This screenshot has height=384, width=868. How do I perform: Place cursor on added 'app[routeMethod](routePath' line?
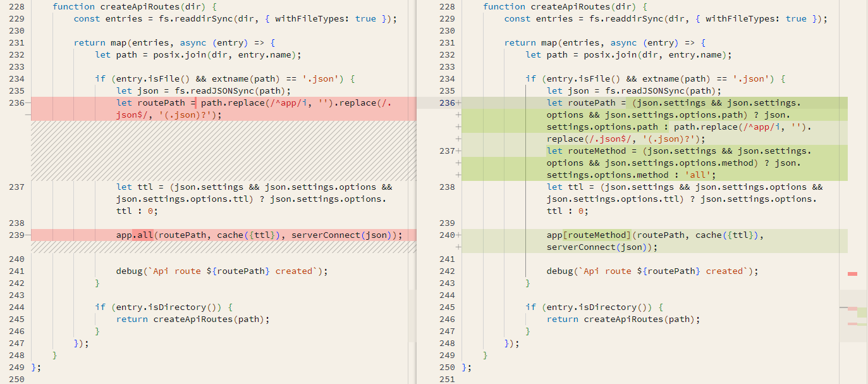[656, 235]
